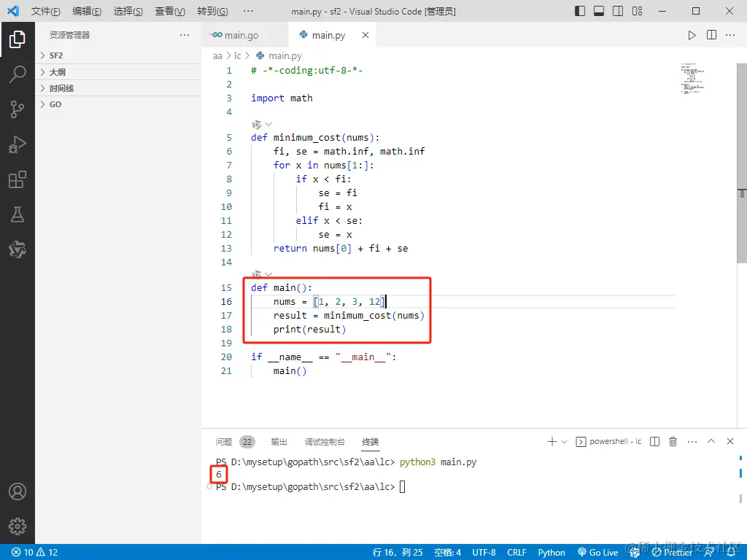Viewport: 747px width, 560px height.
Task: Create a new terminal with plus icon
Action: click(551, 441)
